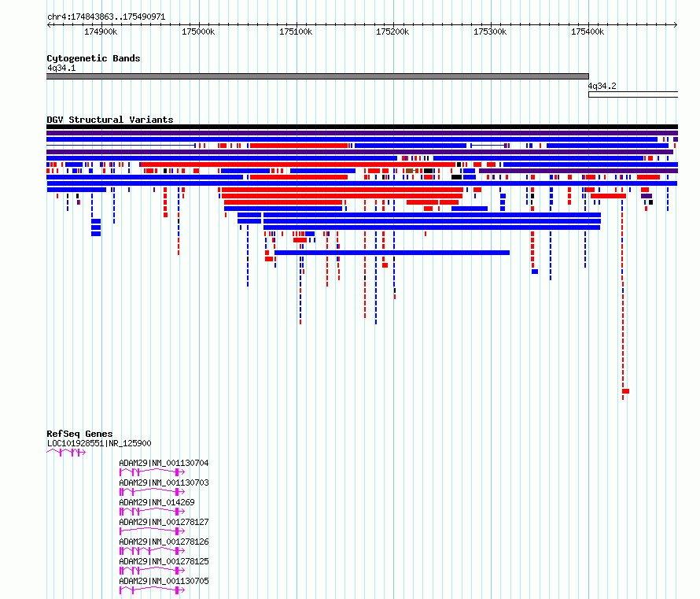700x599 pixels.
Task: Click the ADAM29|NM_001278126 transcript label
Action: pyautogui.click(x=164, y=542)
